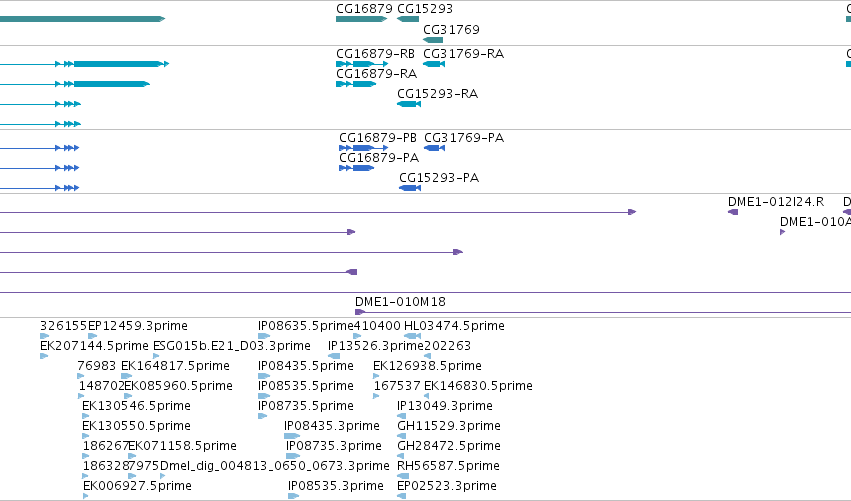The height and width of the screenshot is (501, 851).
Task: Select EST EK130550.5prime
Action: click(136, 426)
